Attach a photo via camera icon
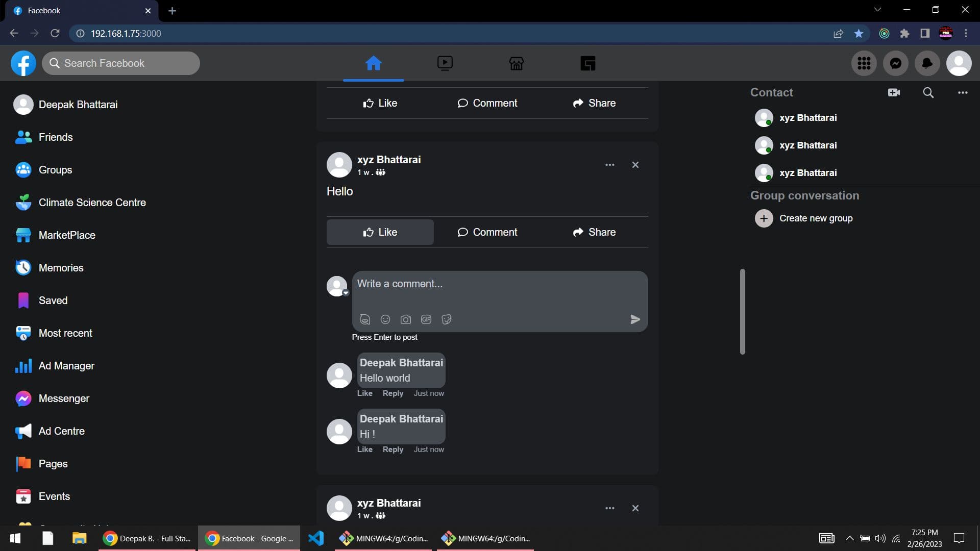Screen dimensions: 980x551 tap(406, 319)
